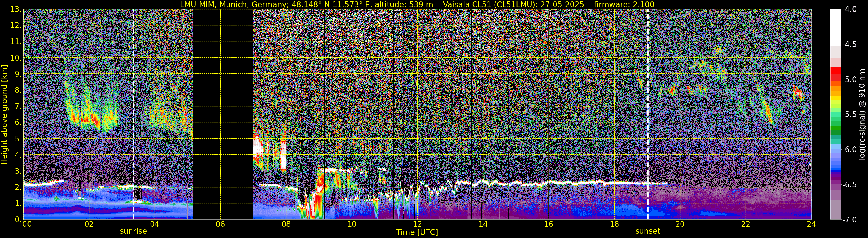The image size is (868, 238).
Task: Click the colorbar tick label '-4.0'
Action: 850,10
